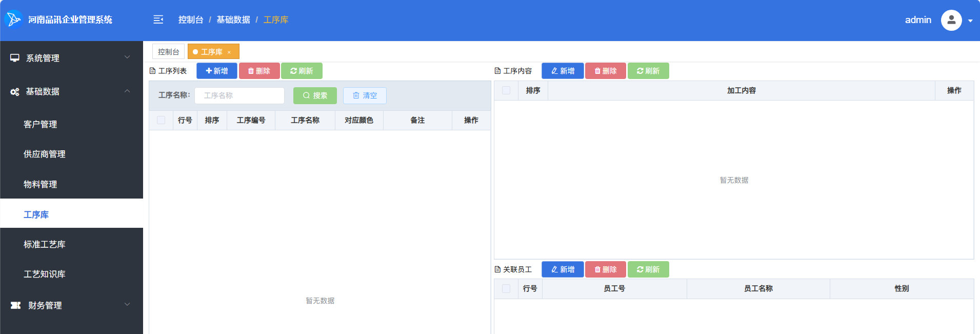The image size is (980, 334).
Task: Open the dropdown caret next to the avatar
Action: click(x=970, y=21)
